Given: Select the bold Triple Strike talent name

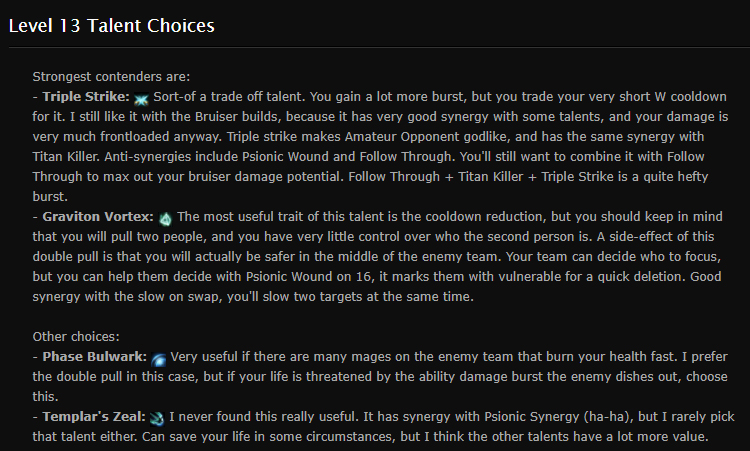Looking at the screenshot, I should click(x=86, y=97).
